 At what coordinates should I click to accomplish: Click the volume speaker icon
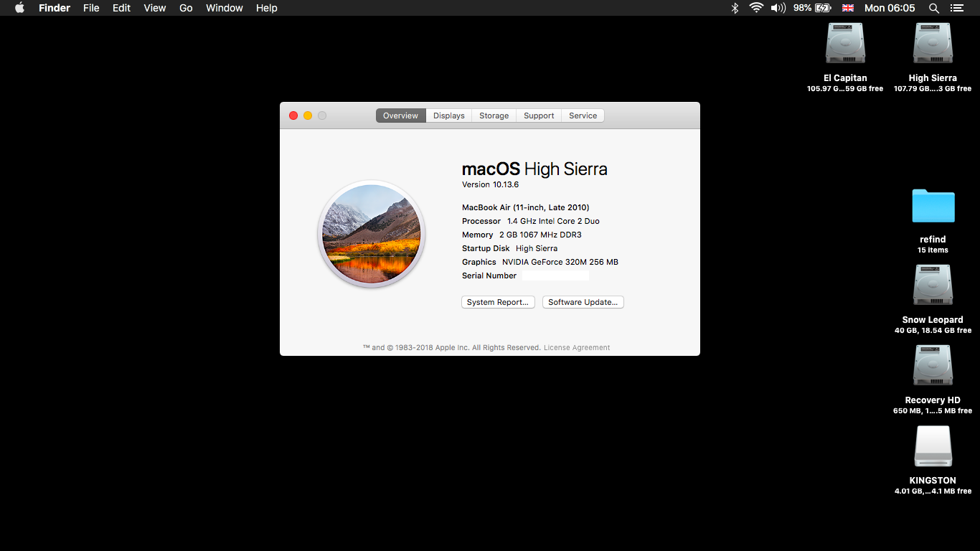click(778, 8)
